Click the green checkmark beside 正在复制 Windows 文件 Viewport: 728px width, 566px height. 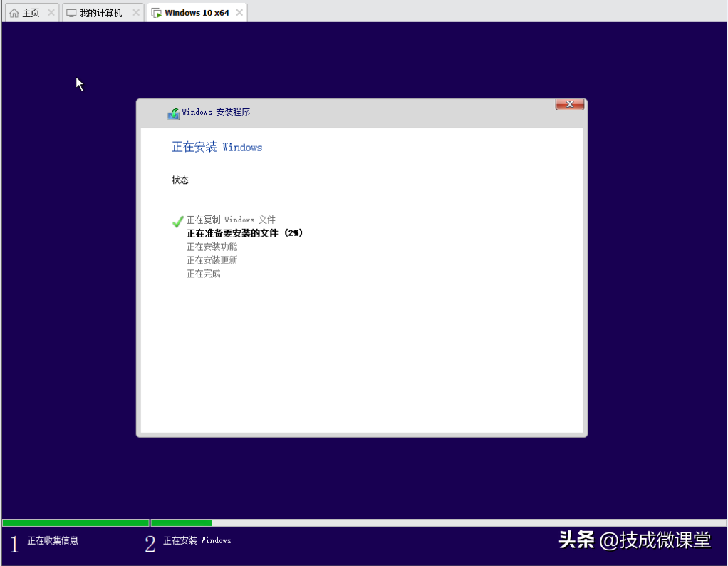178,222
